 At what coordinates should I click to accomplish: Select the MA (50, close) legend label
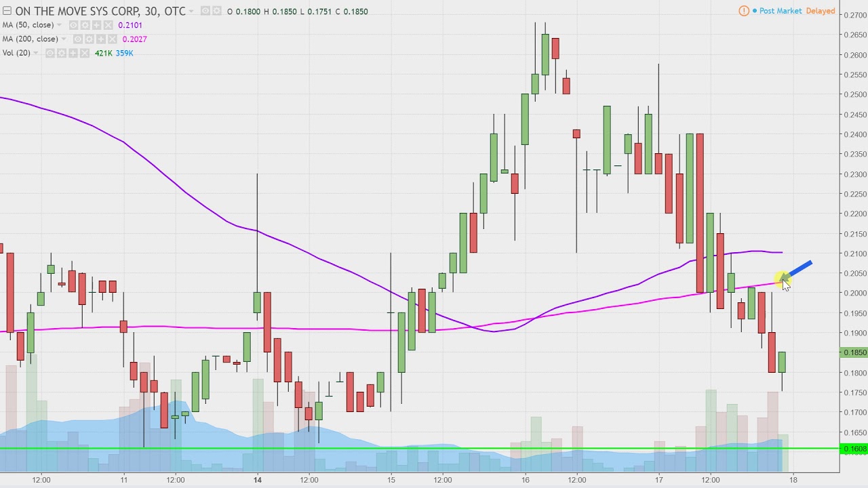pos(28,25)
